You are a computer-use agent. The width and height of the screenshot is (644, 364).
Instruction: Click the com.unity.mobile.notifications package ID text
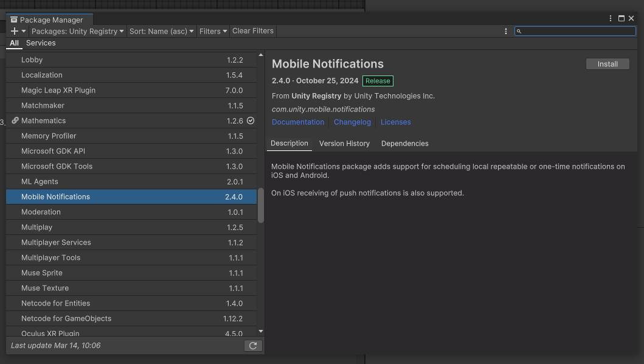324,110
